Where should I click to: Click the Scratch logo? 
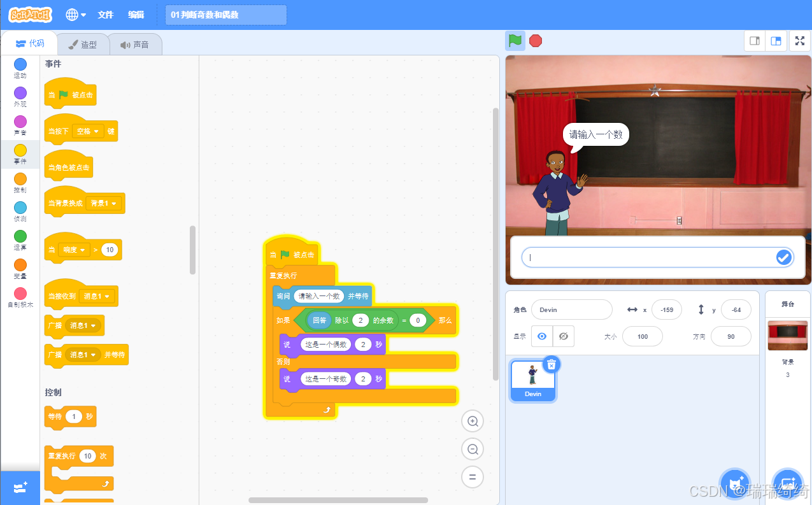click(30, 15)
